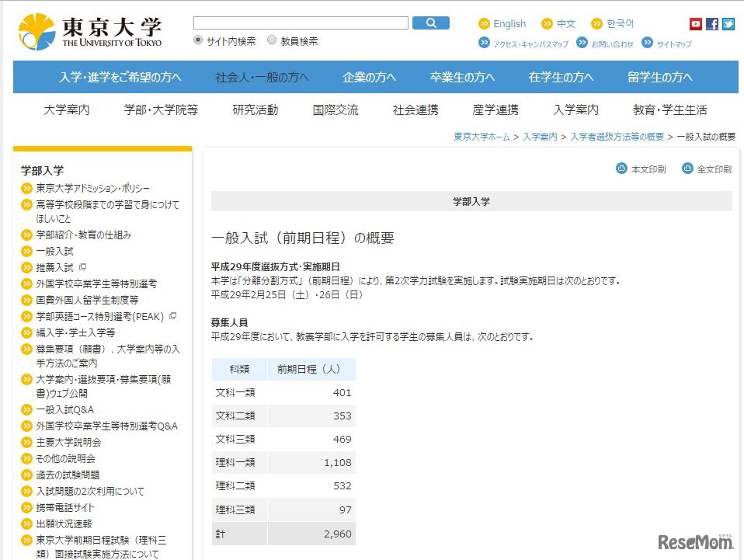Image resolution: width=744 pixels, height=560 pixels.
Task: Click the YouTube icon in the header
Action: pos(696,23)
